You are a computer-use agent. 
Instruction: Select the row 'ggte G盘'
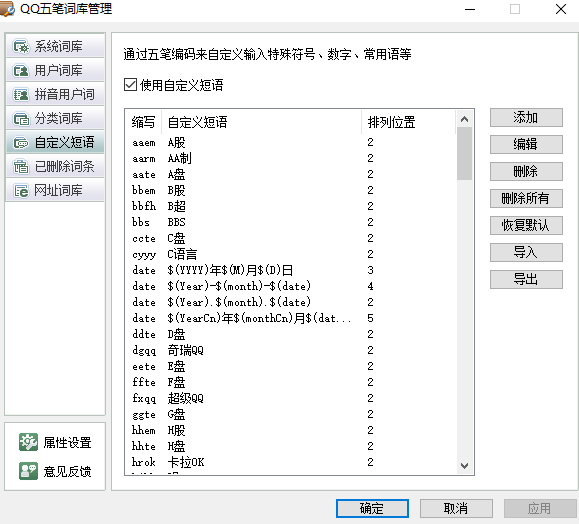click(x=290, y=414)
